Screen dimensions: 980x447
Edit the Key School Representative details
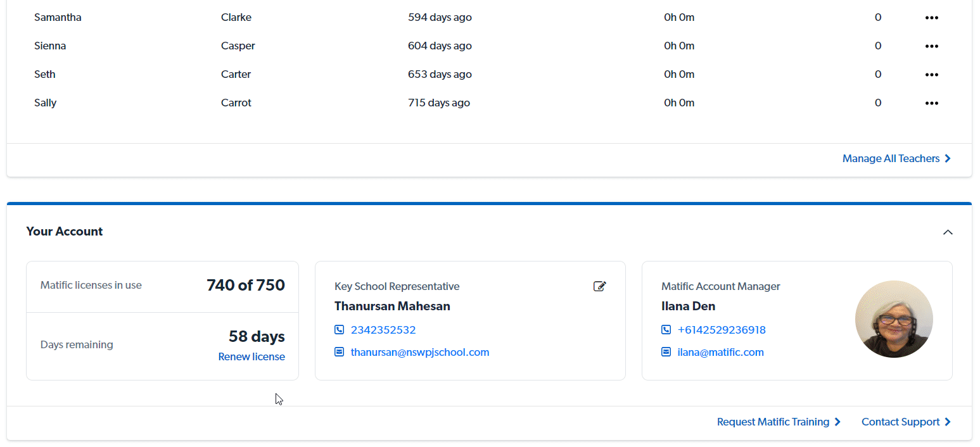(x=599, y=286)
